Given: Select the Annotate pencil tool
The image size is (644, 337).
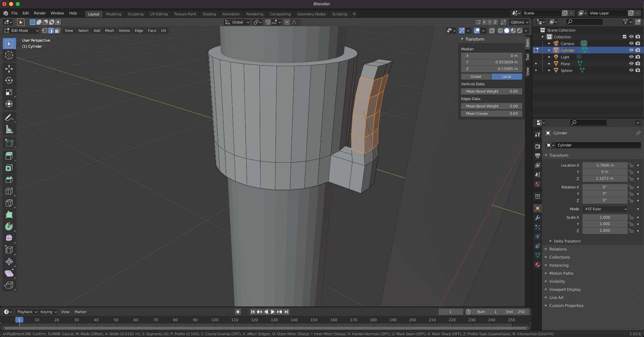Looking at the screenshot, I should click(x=9, y=118).
